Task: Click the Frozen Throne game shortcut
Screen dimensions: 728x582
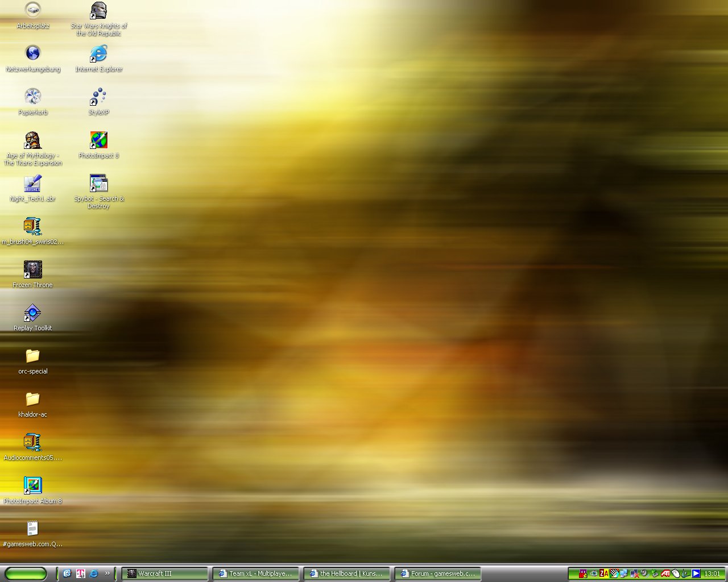Action: (33, 269)
